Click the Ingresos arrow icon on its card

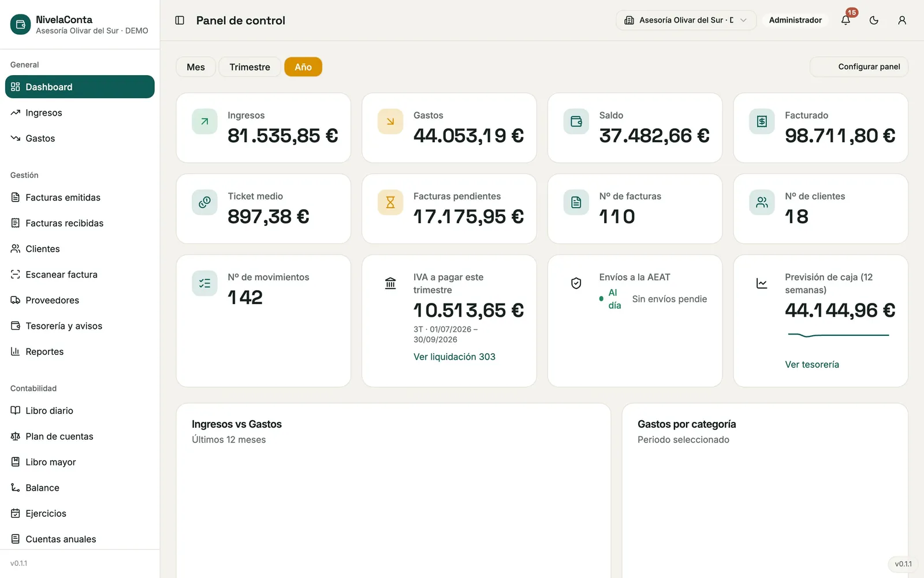click(204, 121)
